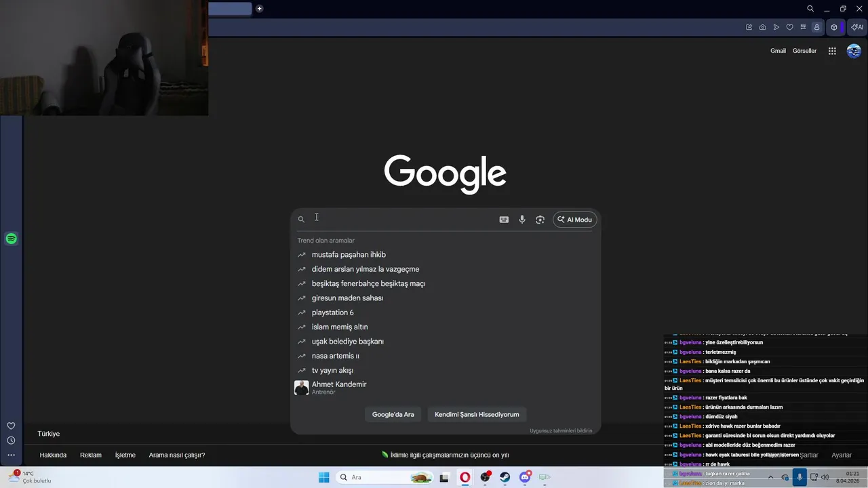This screenshot has width=868, height=488.
Task: Click the taskbar microphone indicator
Action: pyautogui.click(x=800, y=477)
